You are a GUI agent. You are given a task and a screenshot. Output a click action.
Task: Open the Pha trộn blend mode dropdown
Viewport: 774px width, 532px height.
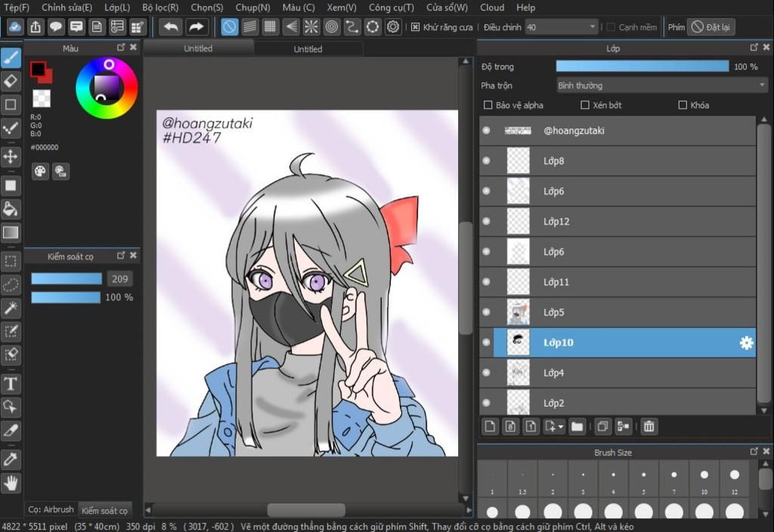tap(662, 85)
